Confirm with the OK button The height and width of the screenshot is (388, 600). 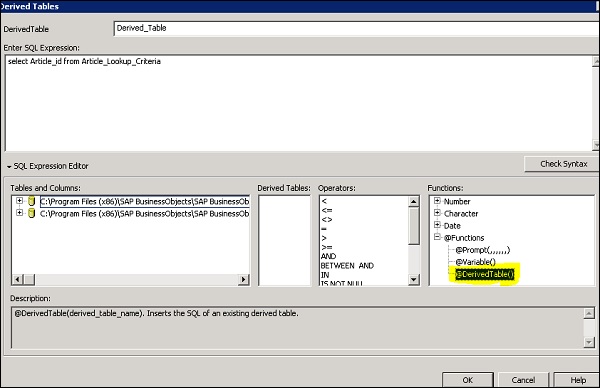click(468, 380)
